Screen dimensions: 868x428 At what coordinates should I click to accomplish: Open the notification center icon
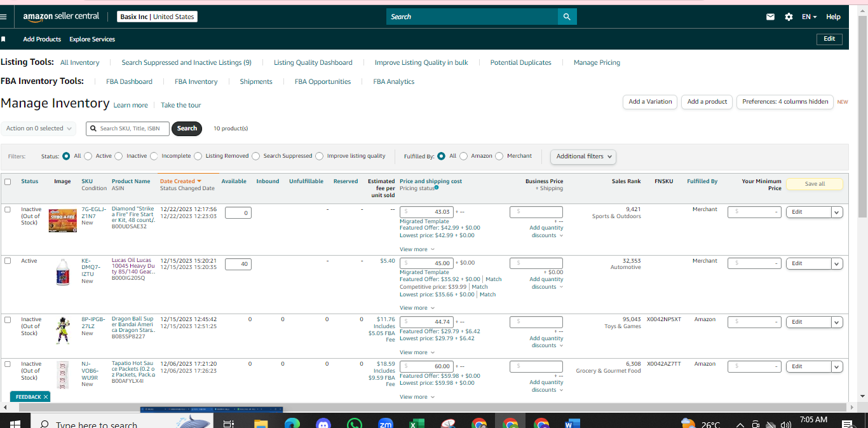(x=847, y=424)
